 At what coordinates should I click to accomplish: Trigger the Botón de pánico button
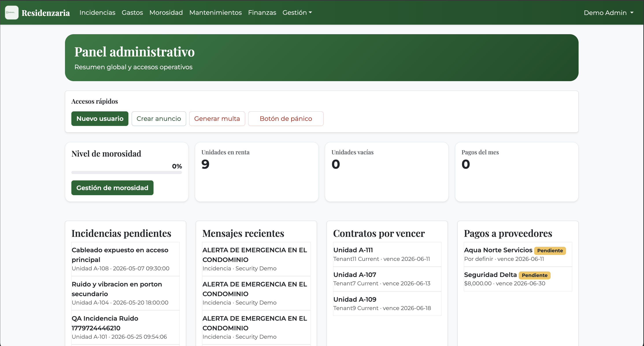click(x=286, y=119)
